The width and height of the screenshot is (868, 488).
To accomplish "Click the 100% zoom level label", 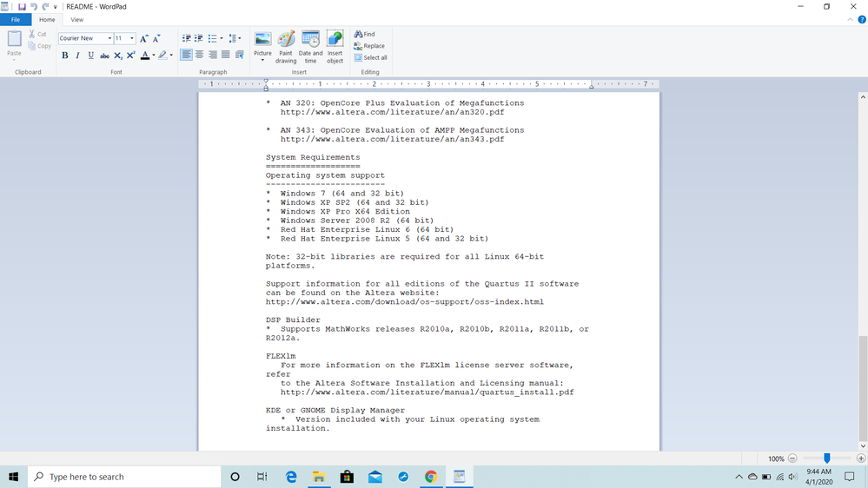I will (x=776, y=458).
